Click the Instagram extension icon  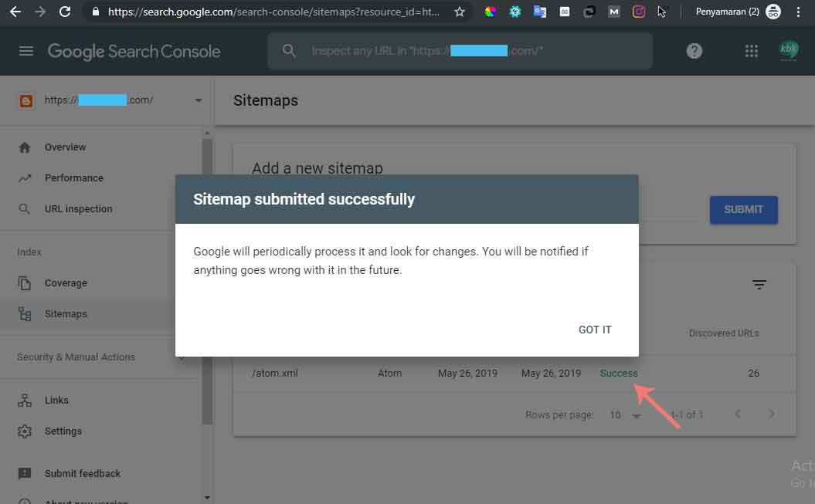[638, 12]
